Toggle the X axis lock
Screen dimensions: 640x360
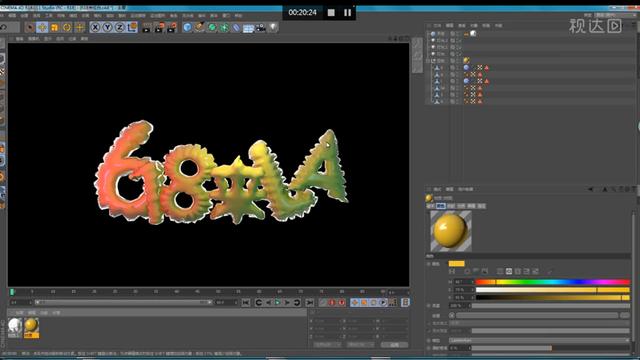pos(95,27)
